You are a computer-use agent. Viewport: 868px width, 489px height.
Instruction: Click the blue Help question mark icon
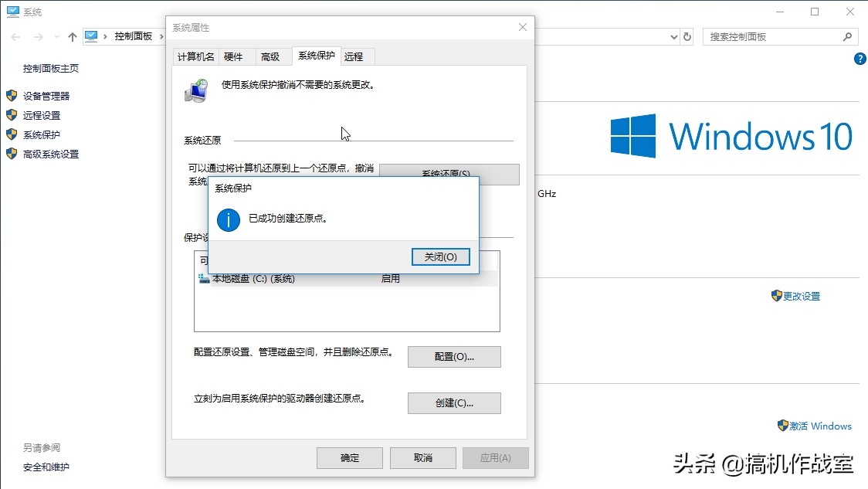click(860, 59)
